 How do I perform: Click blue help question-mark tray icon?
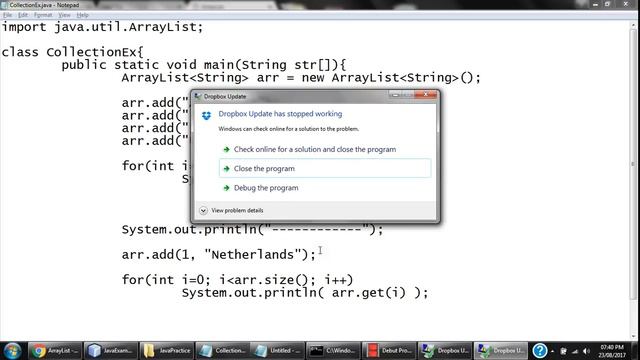coord(540,351)
